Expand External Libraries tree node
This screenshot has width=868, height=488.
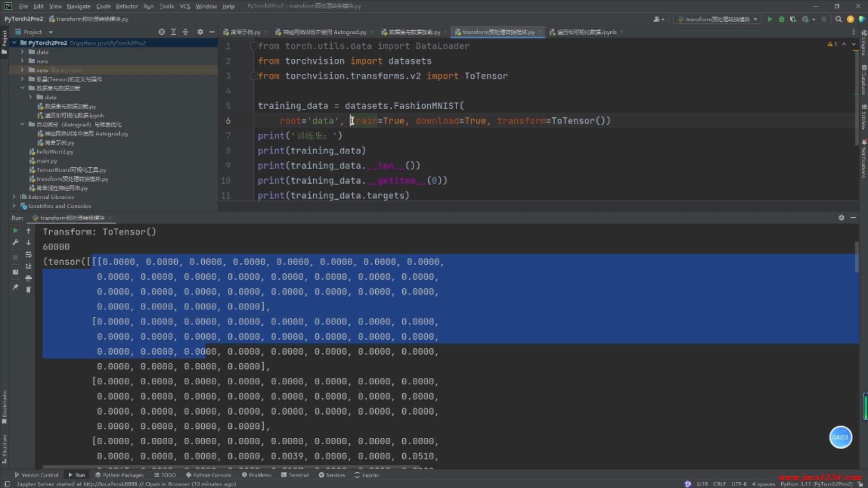point(14,197)
